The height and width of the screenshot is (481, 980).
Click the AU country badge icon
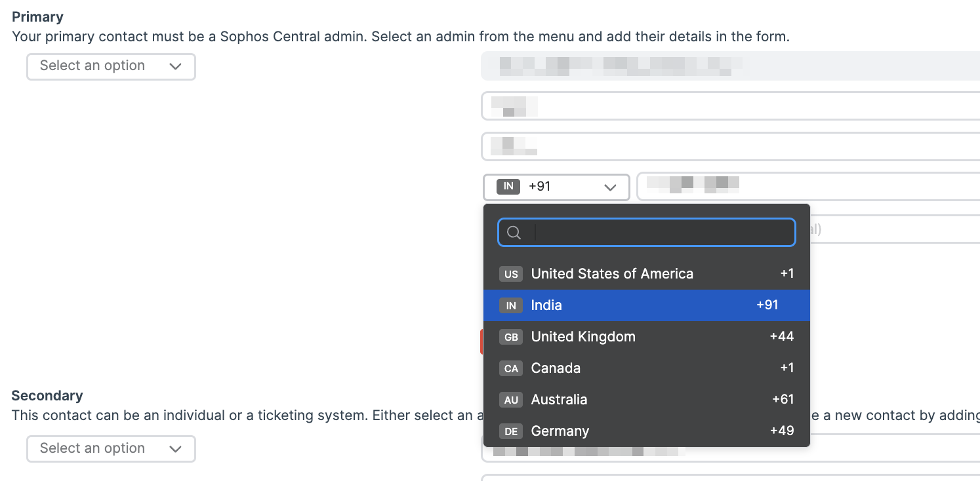511,400
